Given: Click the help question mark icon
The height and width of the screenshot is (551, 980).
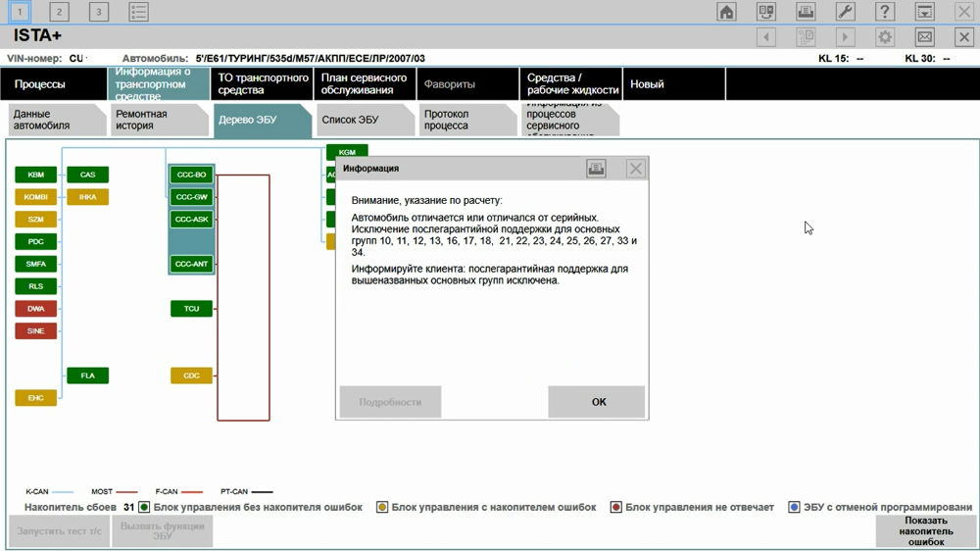Looking at the screenshot, I should (x=885, y=12).
